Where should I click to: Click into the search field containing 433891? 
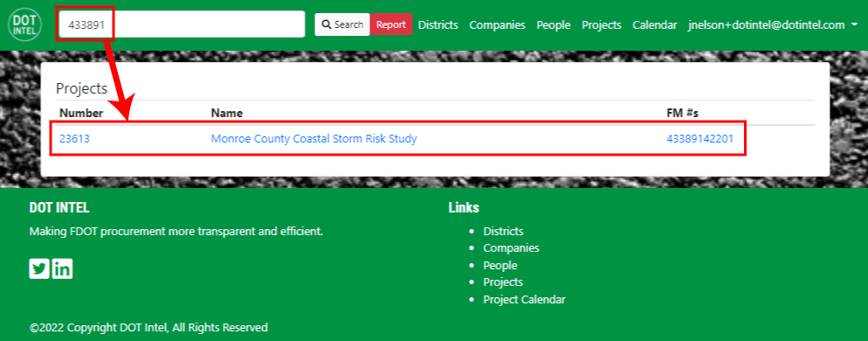183,24
